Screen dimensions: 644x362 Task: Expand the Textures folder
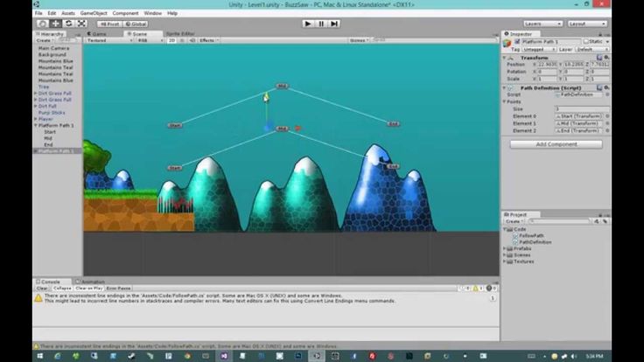click(x=505, y=261)
